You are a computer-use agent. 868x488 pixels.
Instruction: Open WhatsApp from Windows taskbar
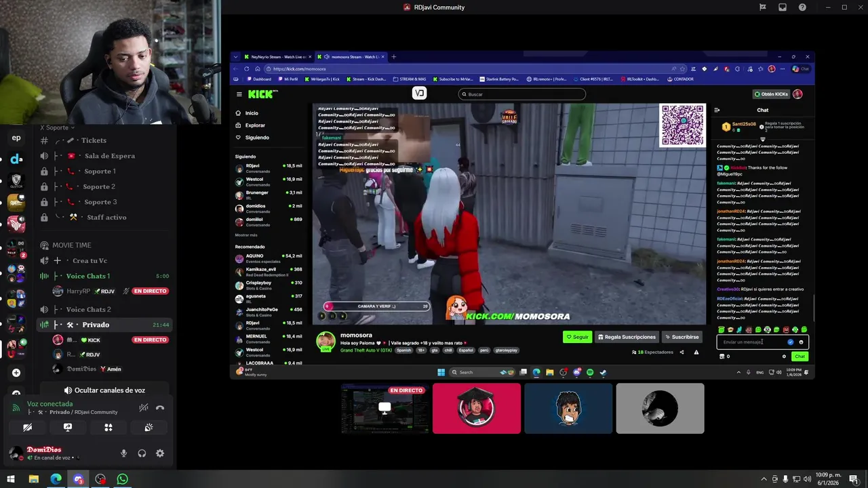click(122, 479)
